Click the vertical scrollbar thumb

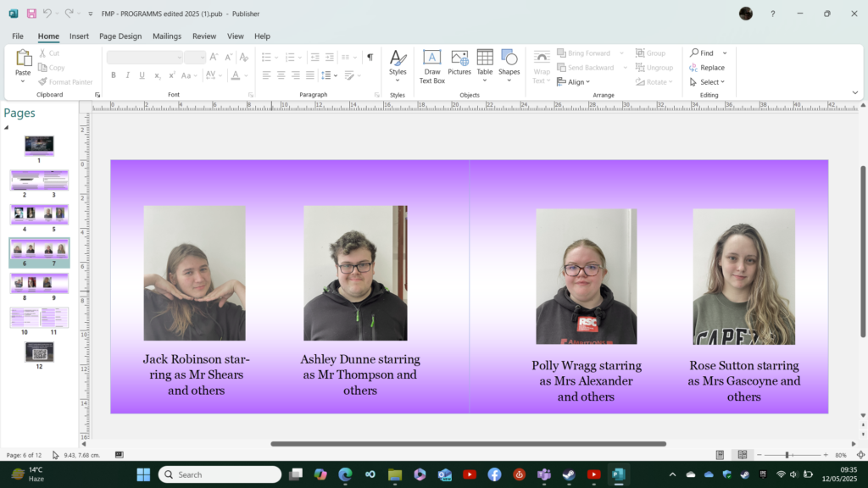(x=863, y=252)
